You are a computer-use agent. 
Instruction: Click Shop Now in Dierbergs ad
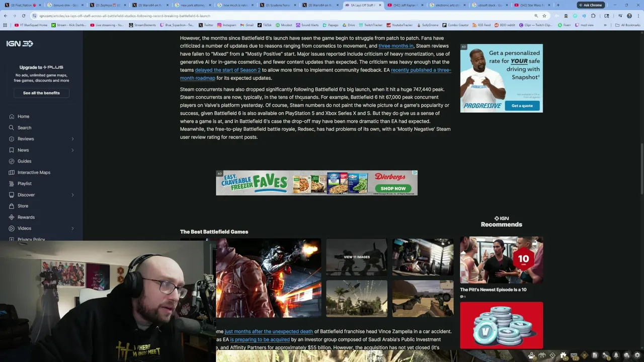(393, 189)
